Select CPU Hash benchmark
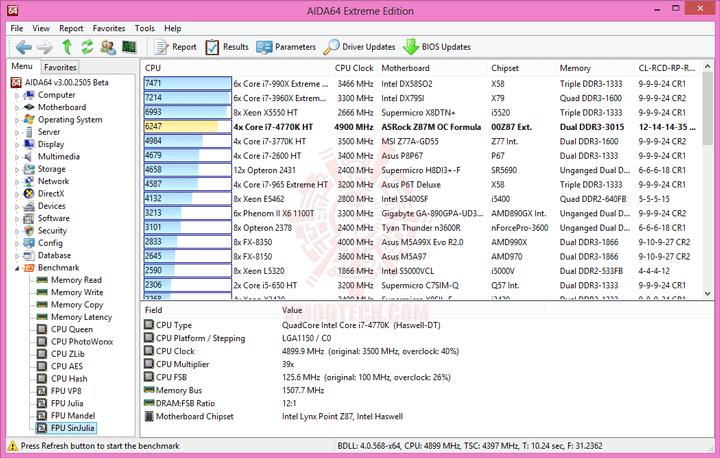The image size is (720, 458). tap(69, 379)
